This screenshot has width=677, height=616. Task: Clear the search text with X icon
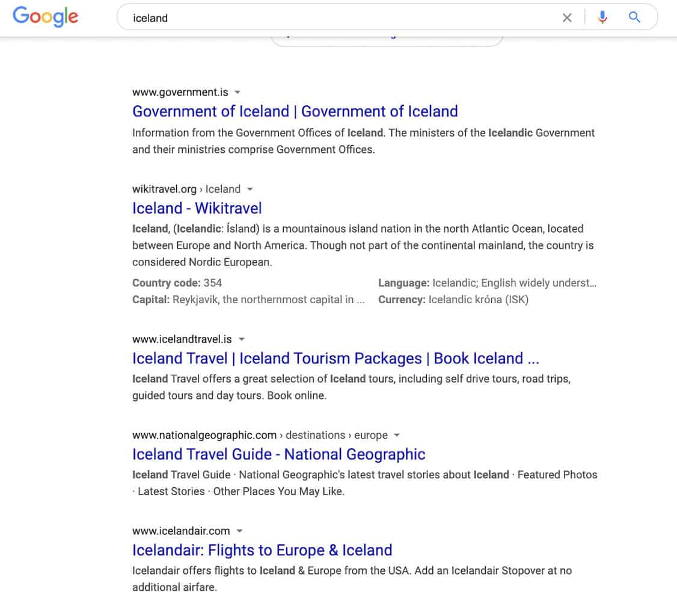(x=567, y=17)
